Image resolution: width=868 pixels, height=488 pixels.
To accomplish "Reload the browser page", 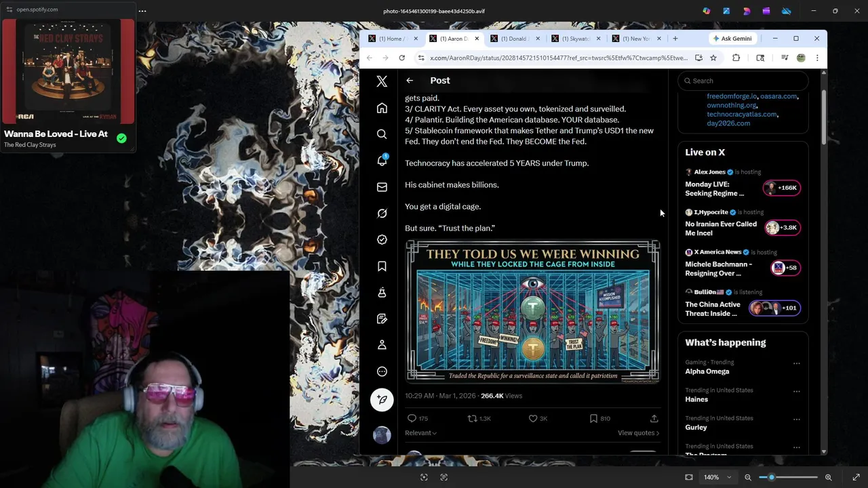I will pyautogui.click(x=401, y=58).
